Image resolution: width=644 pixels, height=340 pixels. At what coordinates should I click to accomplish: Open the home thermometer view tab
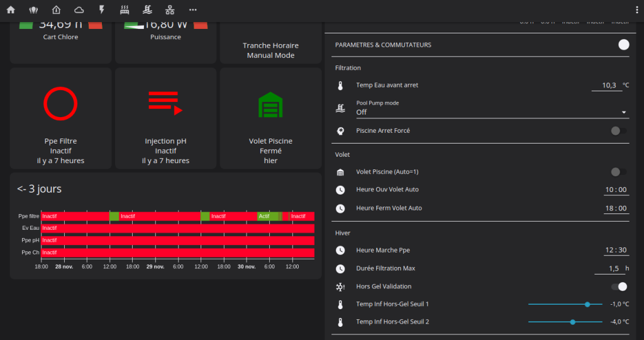[x=56, y=10]
